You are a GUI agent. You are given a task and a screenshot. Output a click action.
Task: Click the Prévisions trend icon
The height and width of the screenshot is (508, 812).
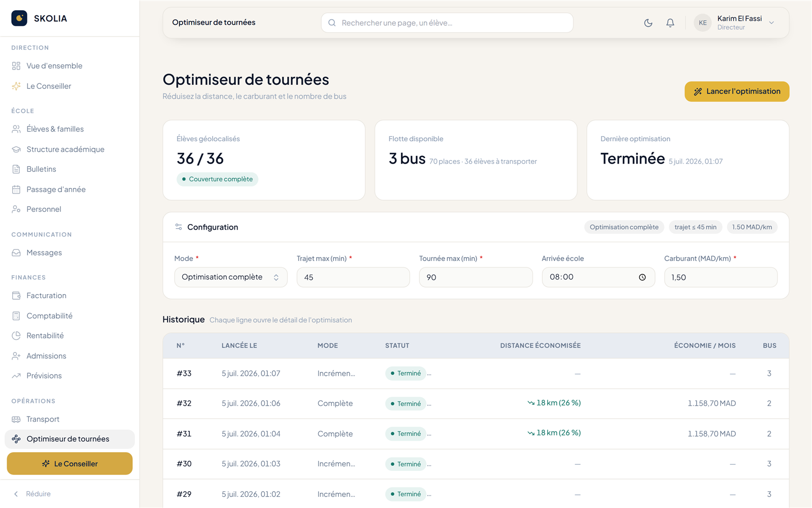[16, 376]
